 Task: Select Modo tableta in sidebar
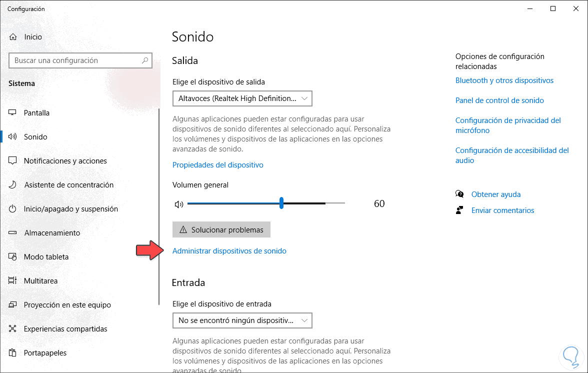click(46, 257)
